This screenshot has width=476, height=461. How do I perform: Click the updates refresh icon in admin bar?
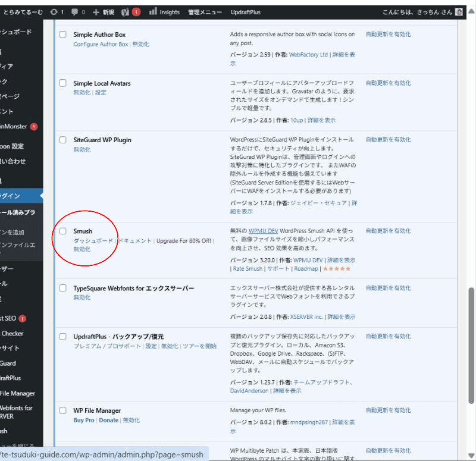point(54,12)
